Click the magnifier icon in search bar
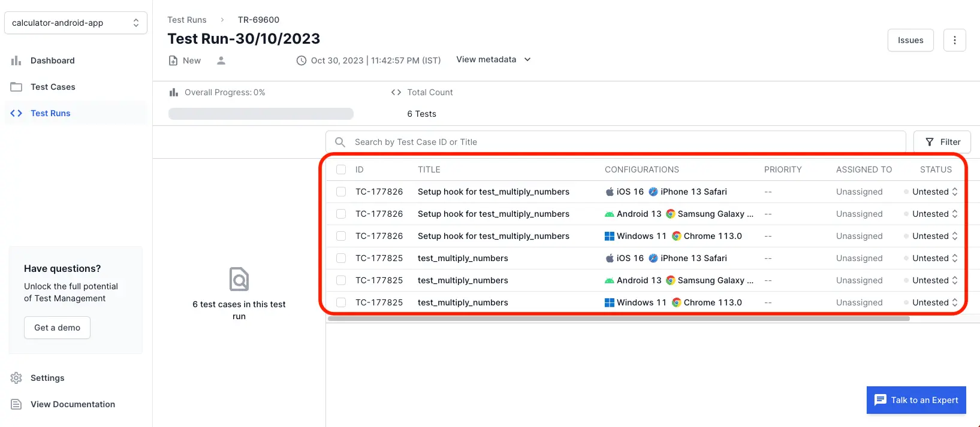Screen dimensions: 980x427 click(340, 142)
